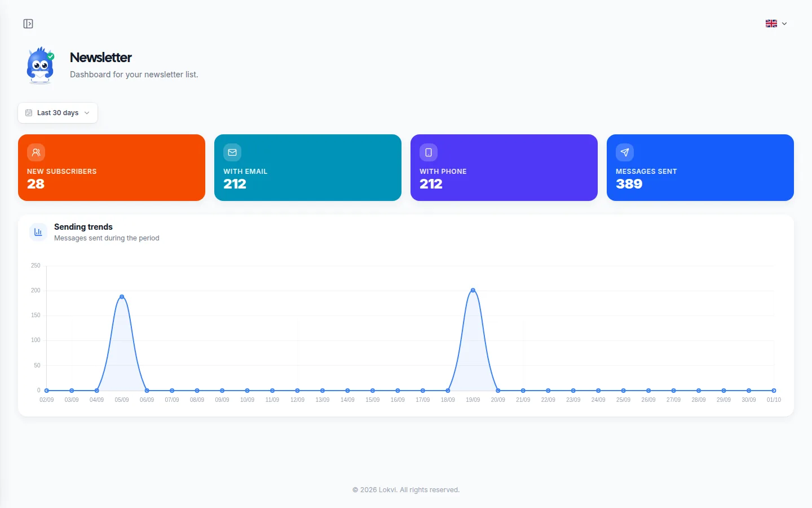Image resolution: width=812 pixels, height=508 pixels.
Task: Click the Sending trends title
Action: click(x=83, y=227)
